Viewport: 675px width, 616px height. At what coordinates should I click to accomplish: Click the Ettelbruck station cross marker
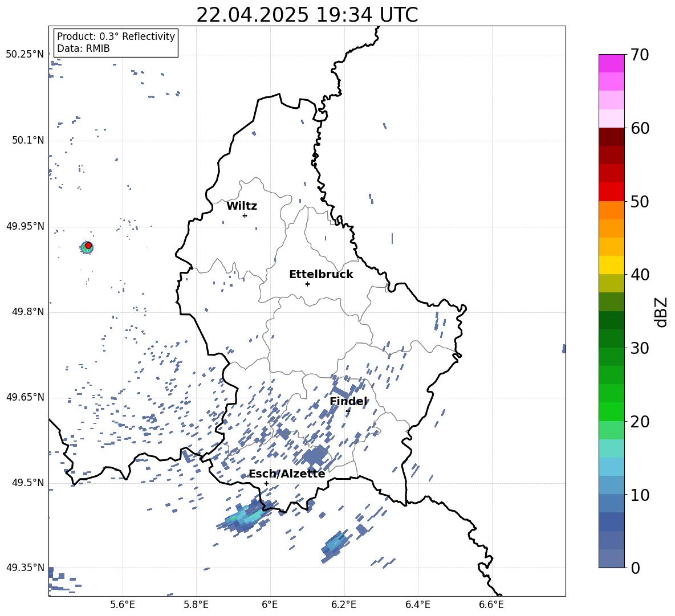click(307, 284)
